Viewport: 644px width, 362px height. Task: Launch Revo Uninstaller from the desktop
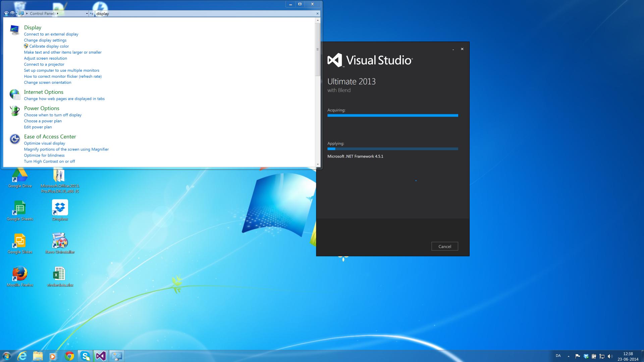(60, 240)
